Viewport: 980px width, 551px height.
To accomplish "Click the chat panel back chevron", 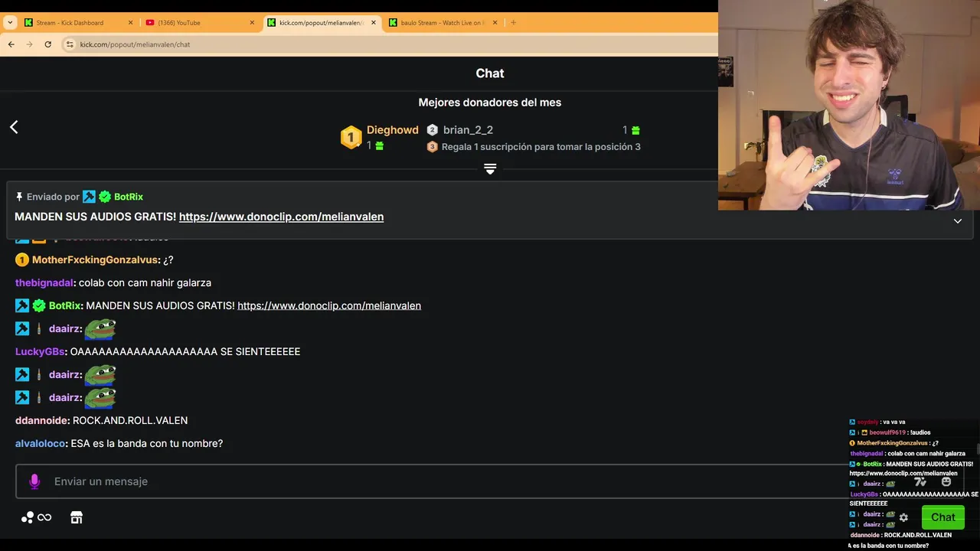I will tap(14, 127).
